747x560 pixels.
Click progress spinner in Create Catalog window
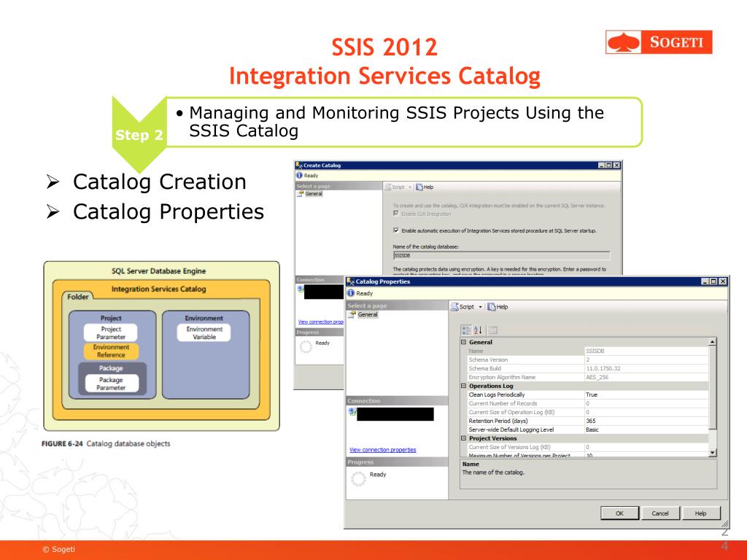pos(306,346)
